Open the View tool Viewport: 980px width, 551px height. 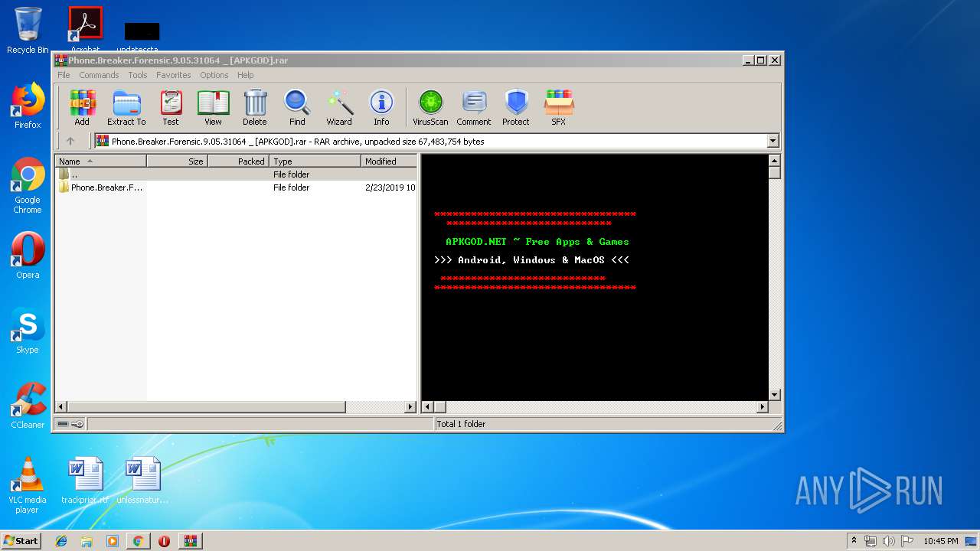tap(213, 107)
